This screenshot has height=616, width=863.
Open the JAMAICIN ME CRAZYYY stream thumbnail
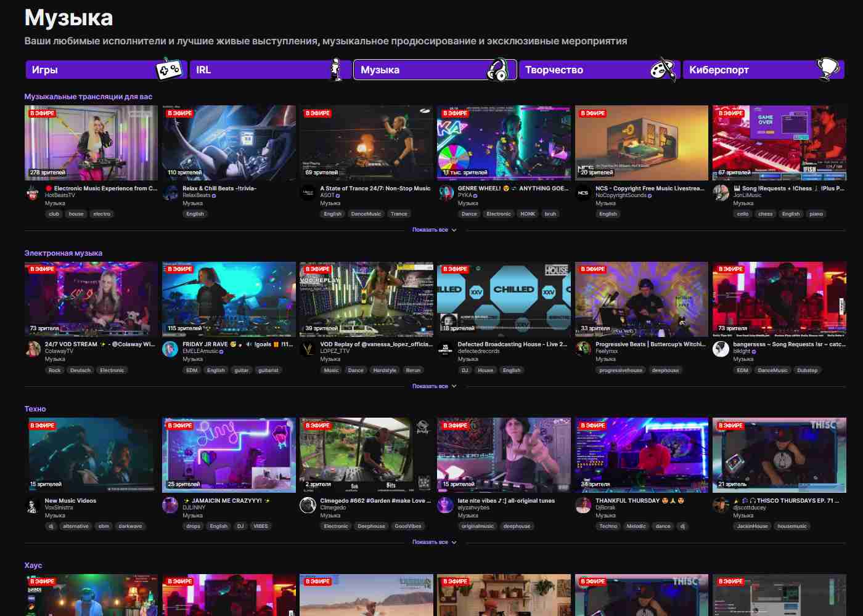tap(229, 455)
